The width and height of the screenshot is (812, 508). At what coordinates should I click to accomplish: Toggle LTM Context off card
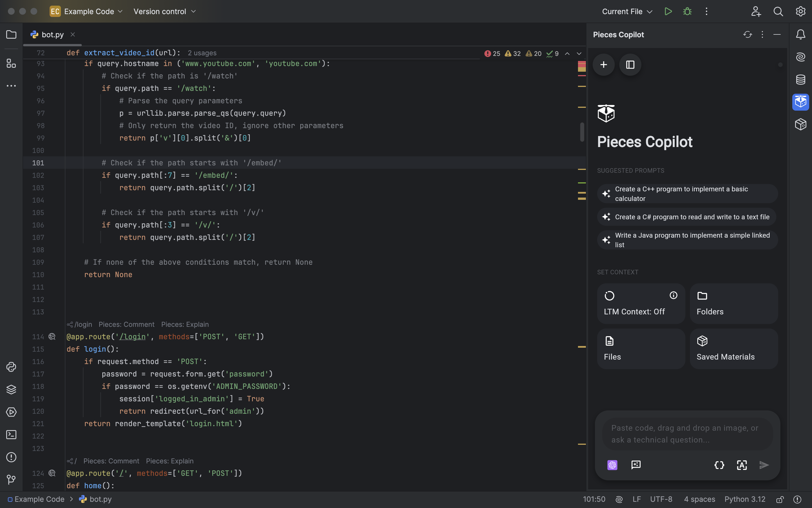[641, 304]
